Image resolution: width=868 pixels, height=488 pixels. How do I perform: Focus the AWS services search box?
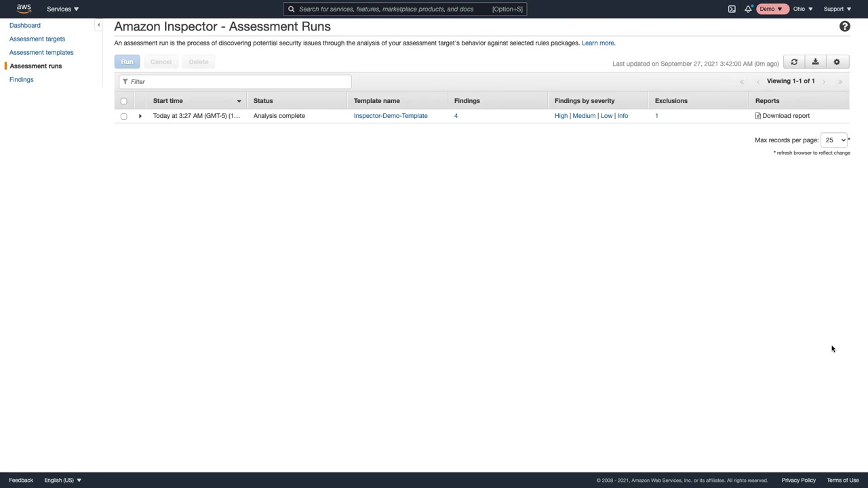(x=405, y=9)
